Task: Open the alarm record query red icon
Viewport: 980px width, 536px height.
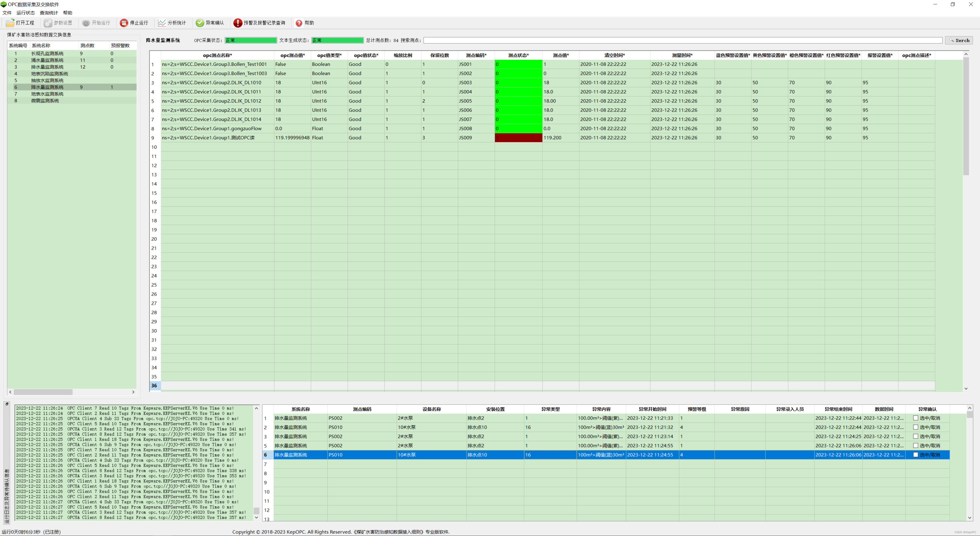Action: (x=238, y=23)
